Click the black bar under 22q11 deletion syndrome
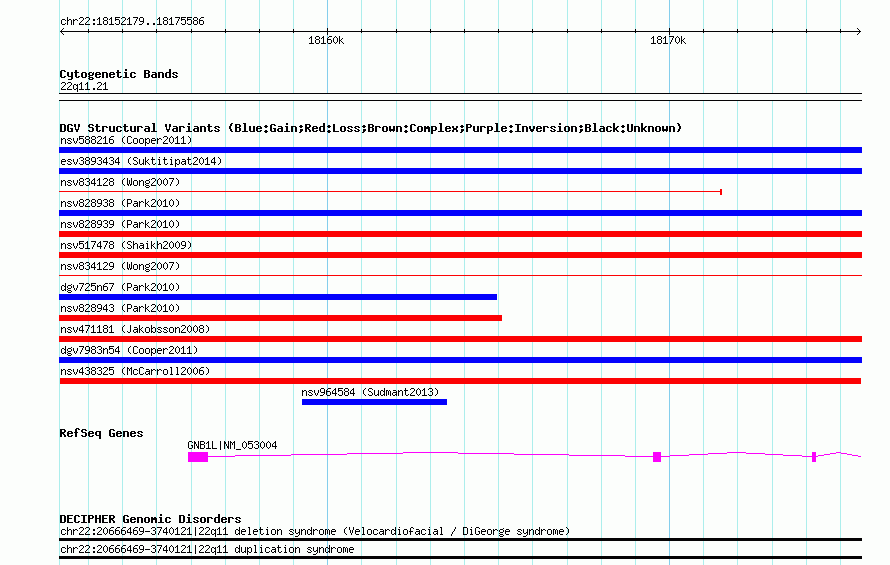 [x=460, y=539]
